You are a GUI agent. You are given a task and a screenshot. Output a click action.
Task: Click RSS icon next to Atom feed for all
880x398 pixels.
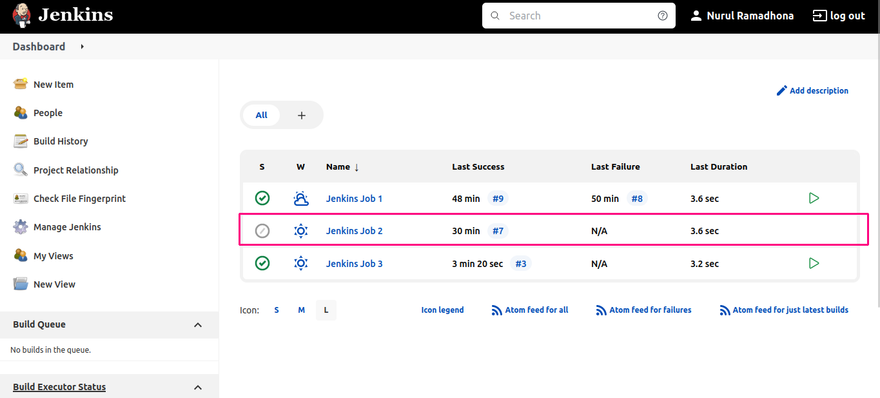tap(497, 310)
